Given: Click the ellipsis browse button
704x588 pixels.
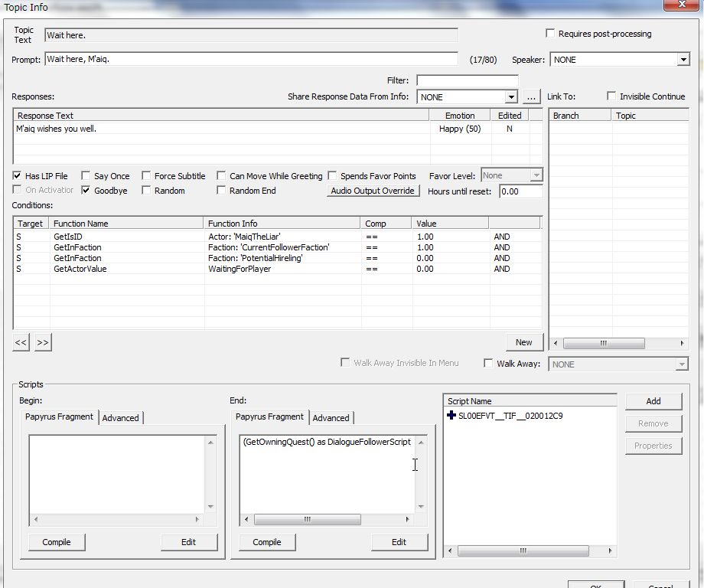Looking at the screenshot, I should point(531,97).
